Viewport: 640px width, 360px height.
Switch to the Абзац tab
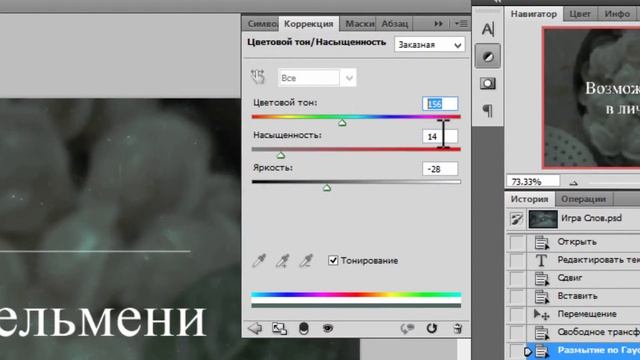pos(395,24)
